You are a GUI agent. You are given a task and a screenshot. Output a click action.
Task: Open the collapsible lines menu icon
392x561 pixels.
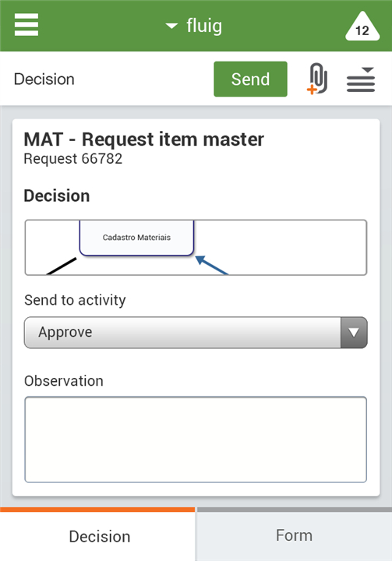[361, 79]
